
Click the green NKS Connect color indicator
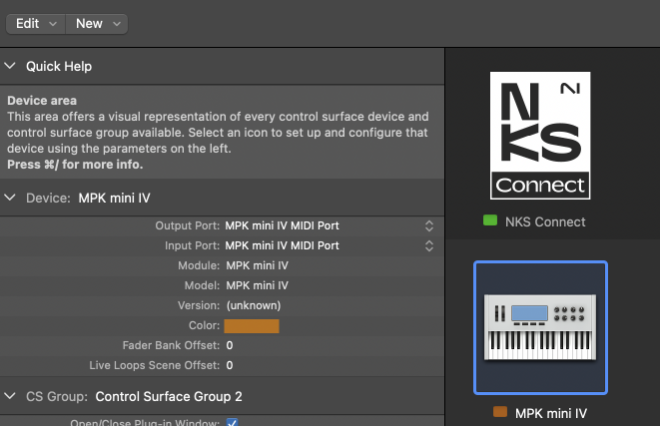[x=490, y=221]
